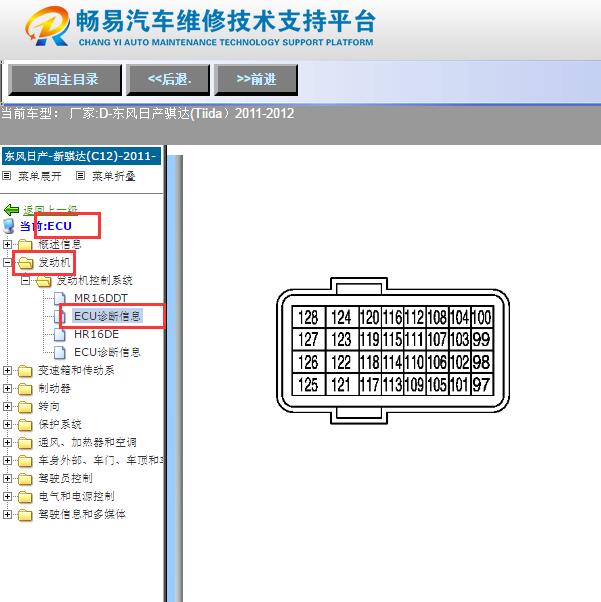This screenshot has width=601, height=602.
Task: Select the 发动机控制系统 label
Action: pos(94,280)
